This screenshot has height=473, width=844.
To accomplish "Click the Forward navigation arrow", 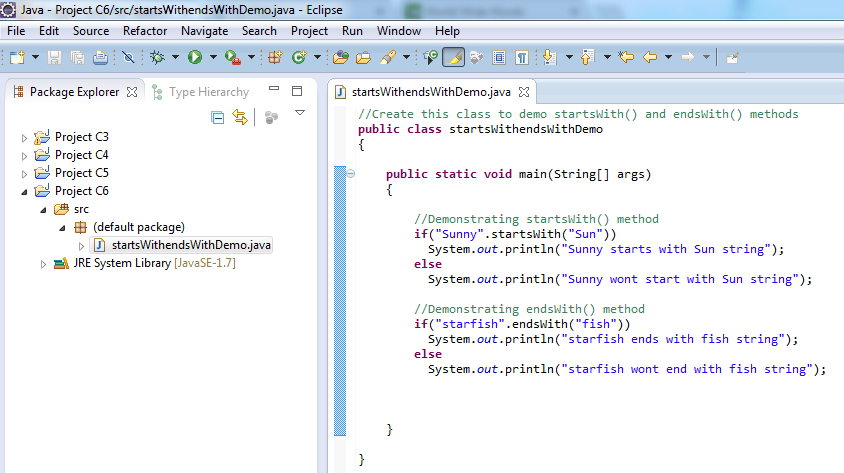I will 687,57.
